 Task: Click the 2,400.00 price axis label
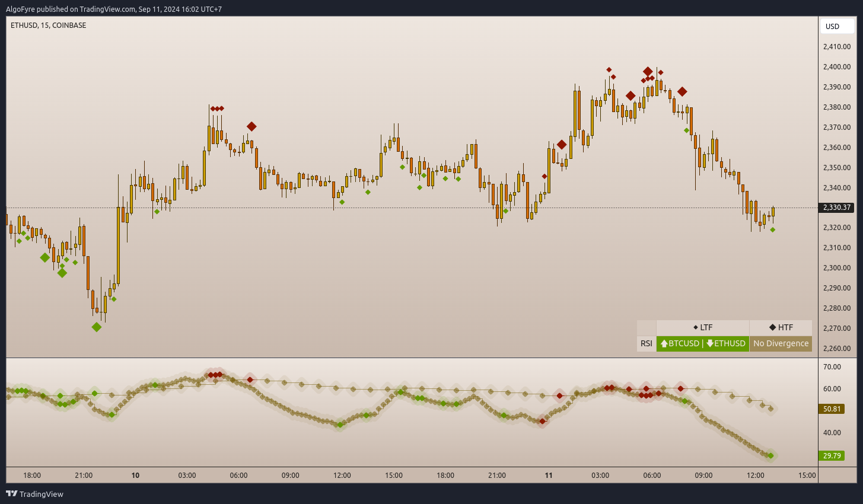coord(837,67)
